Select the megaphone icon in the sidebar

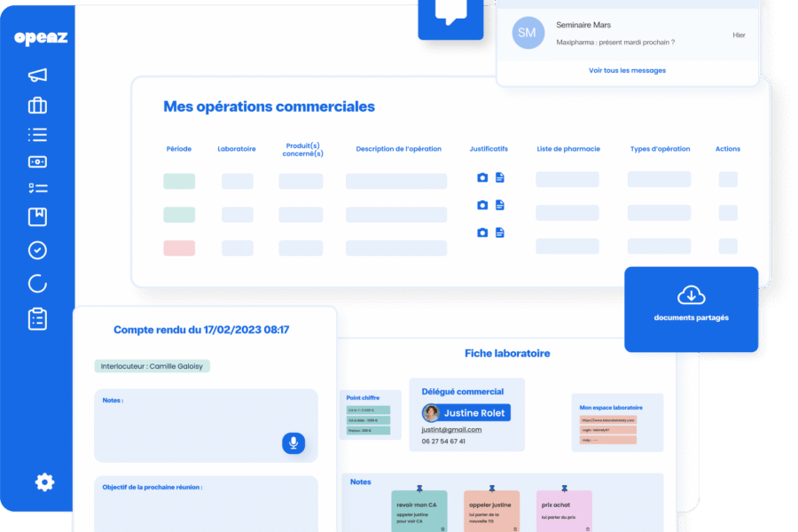[x=36, y=75]
